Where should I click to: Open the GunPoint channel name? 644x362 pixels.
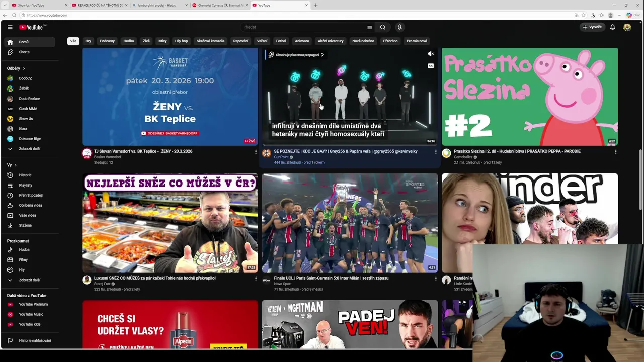(x=281, y=157)
